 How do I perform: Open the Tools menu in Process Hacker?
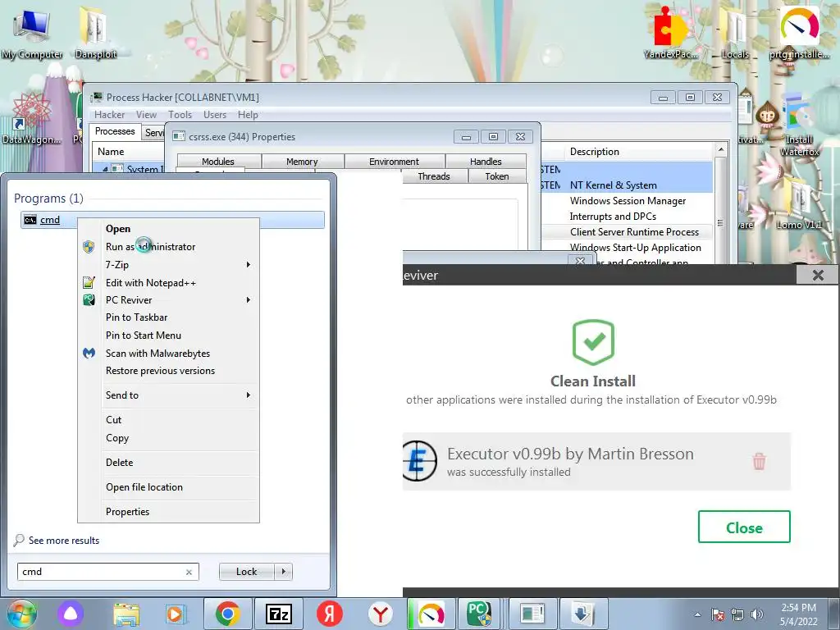180,115
